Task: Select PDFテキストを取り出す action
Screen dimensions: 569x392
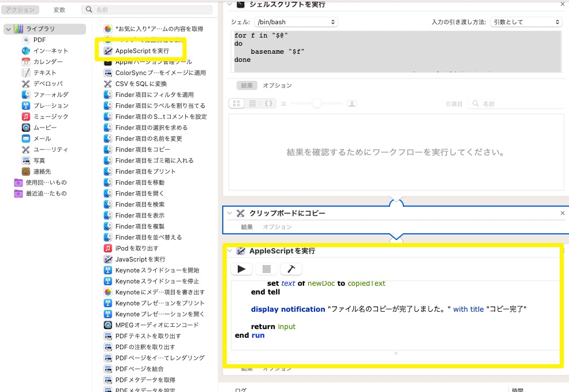Action: 148,336
